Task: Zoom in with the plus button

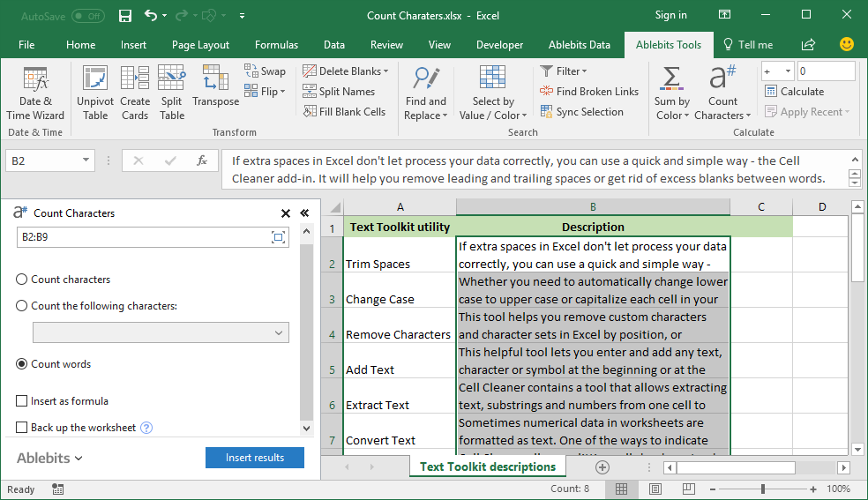Action: pos(812,489)
